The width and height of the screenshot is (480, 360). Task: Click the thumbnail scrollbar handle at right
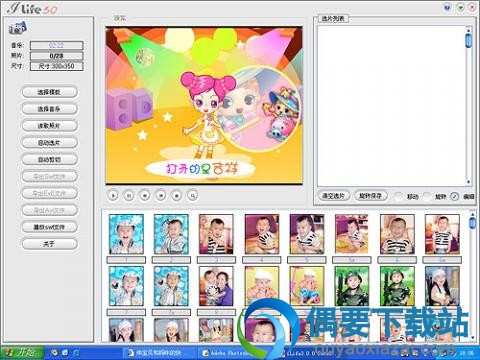[472, 222]
